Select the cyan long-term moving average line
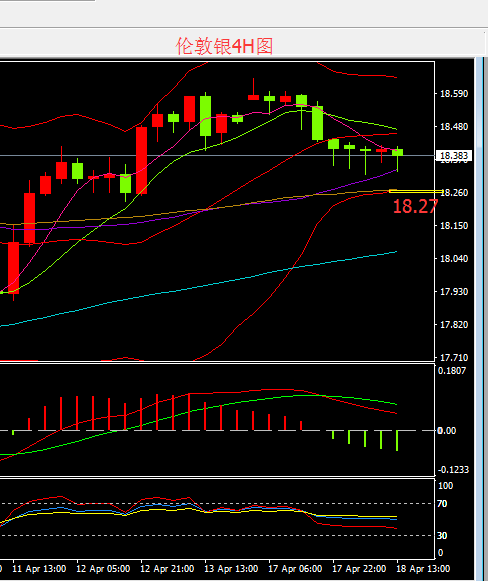The image size is (488, 581). click(x=198, y=288)
